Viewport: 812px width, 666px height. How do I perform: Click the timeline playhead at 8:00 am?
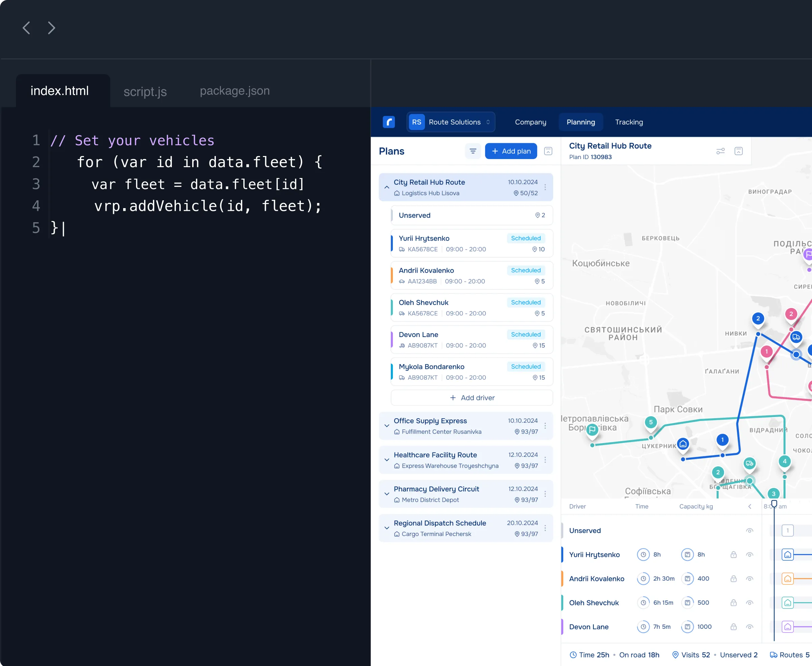[774, 504]
